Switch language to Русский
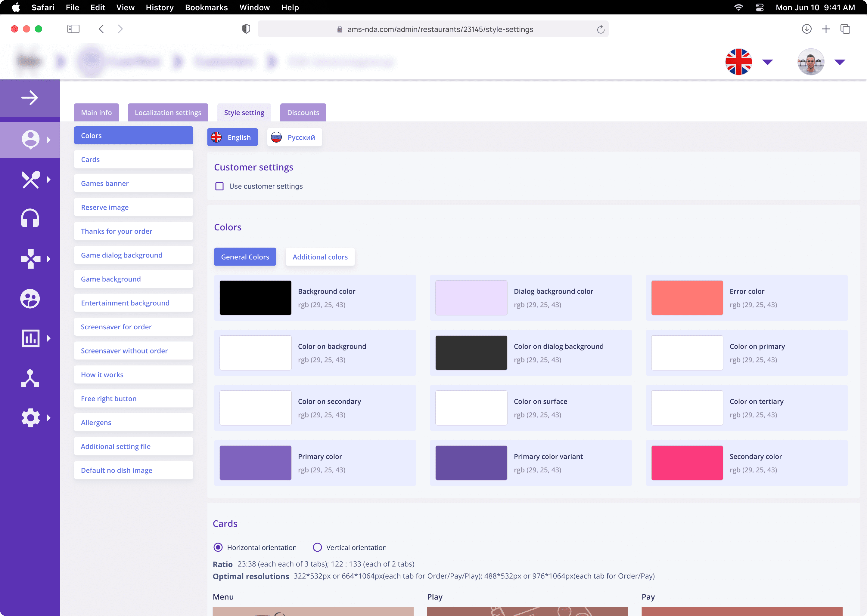 click(294, 137)
